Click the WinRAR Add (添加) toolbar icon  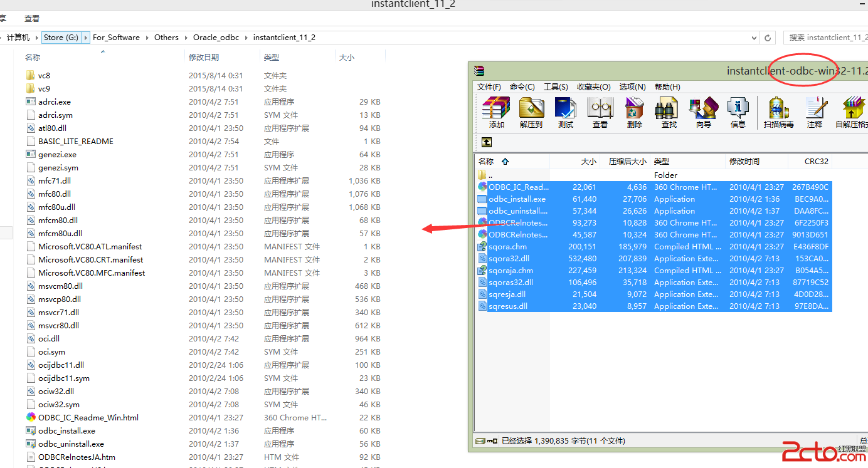point(496,108)
